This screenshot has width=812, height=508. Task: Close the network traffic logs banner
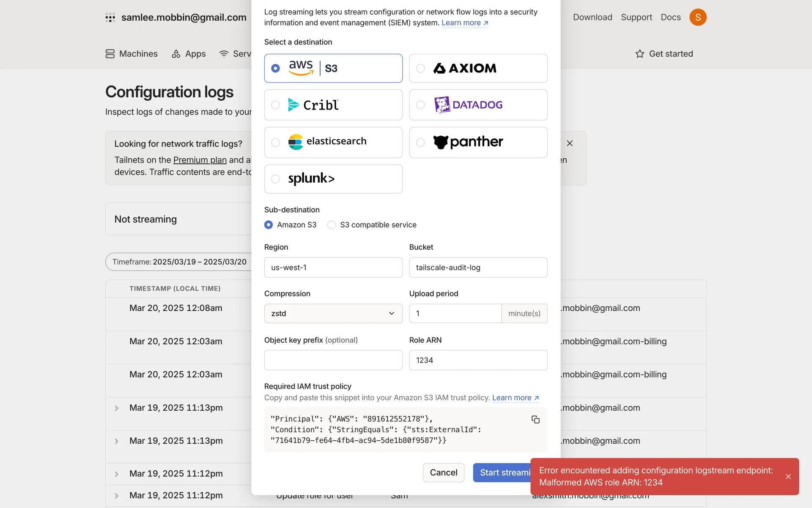click(x=570, y=144)
